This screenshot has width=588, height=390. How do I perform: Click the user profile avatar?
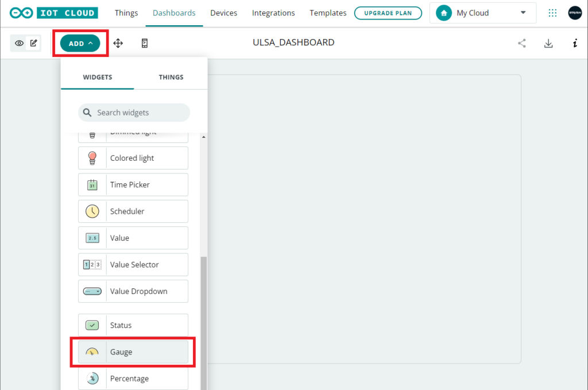pyautogui.click(x=575, y=13)
